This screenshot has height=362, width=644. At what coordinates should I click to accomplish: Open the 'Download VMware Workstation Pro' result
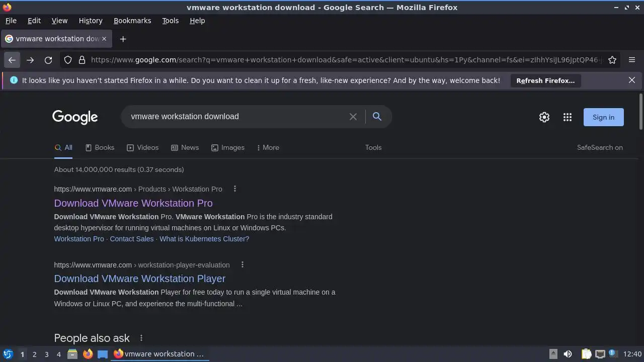point(133,203)
